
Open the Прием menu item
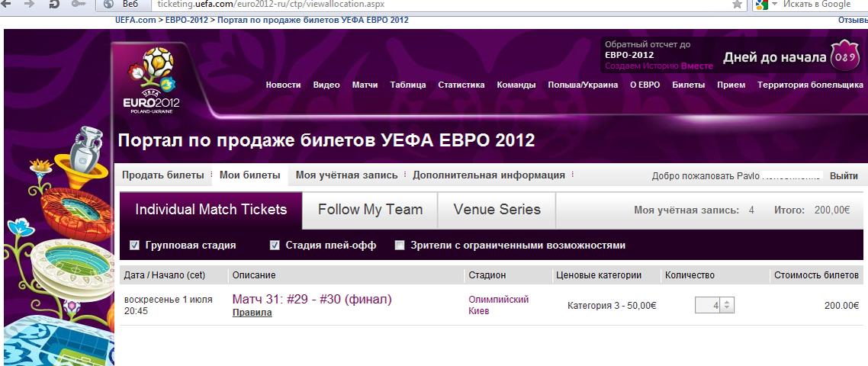pyautogui.click(x=731, y=85)
